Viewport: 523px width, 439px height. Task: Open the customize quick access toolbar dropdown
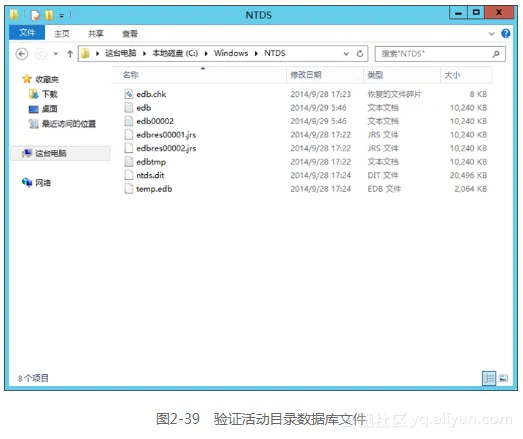(61, 15)
